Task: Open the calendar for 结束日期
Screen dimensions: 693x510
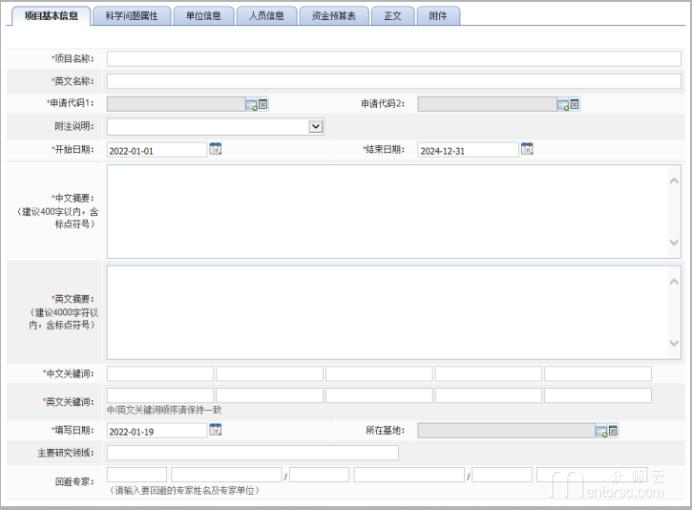Action: tap(527, 150)
